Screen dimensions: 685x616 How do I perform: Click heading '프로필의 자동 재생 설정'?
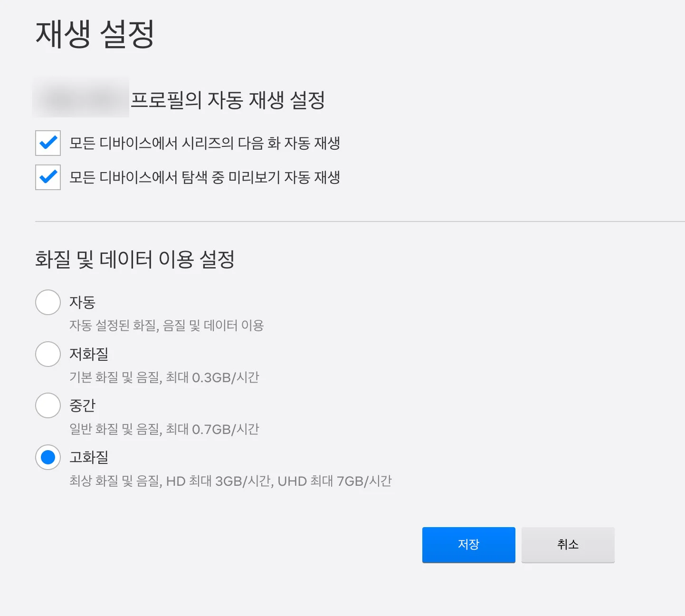point(228,100)
